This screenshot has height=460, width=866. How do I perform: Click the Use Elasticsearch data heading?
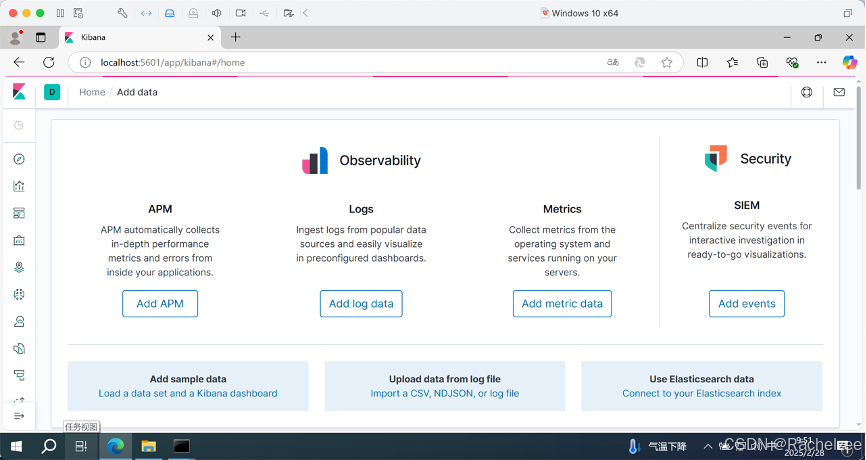coord(701,379)
